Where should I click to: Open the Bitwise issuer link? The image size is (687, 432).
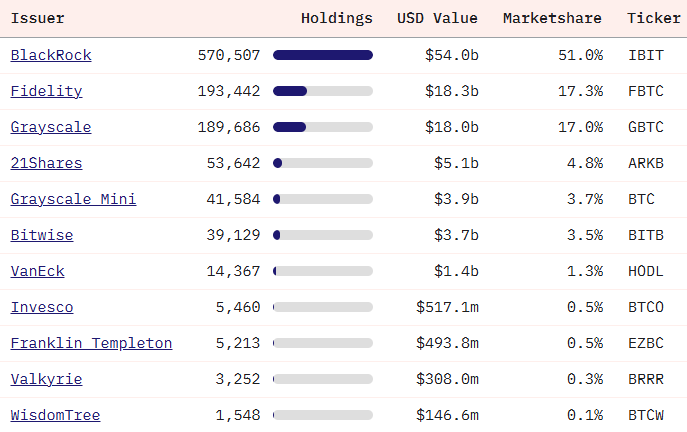pos(42,235)
